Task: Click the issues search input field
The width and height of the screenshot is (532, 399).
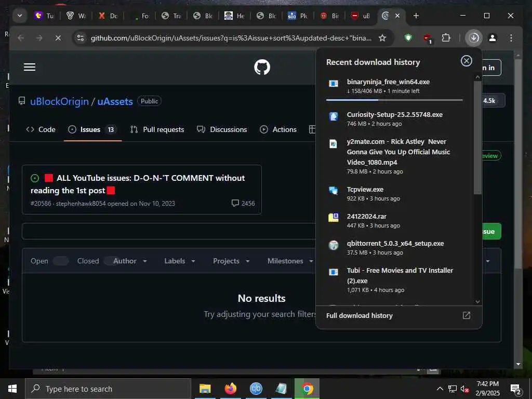Action: (x=169, y=231)
